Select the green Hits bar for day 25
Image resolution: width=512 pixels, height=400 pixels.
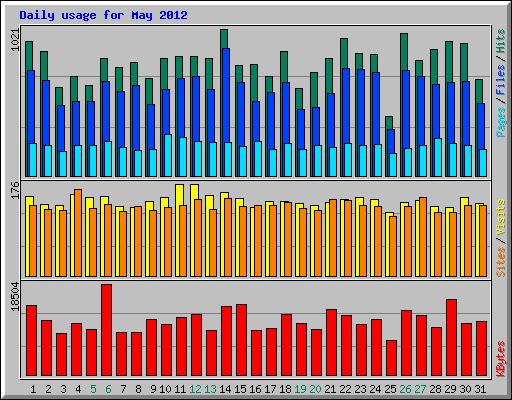389,123
